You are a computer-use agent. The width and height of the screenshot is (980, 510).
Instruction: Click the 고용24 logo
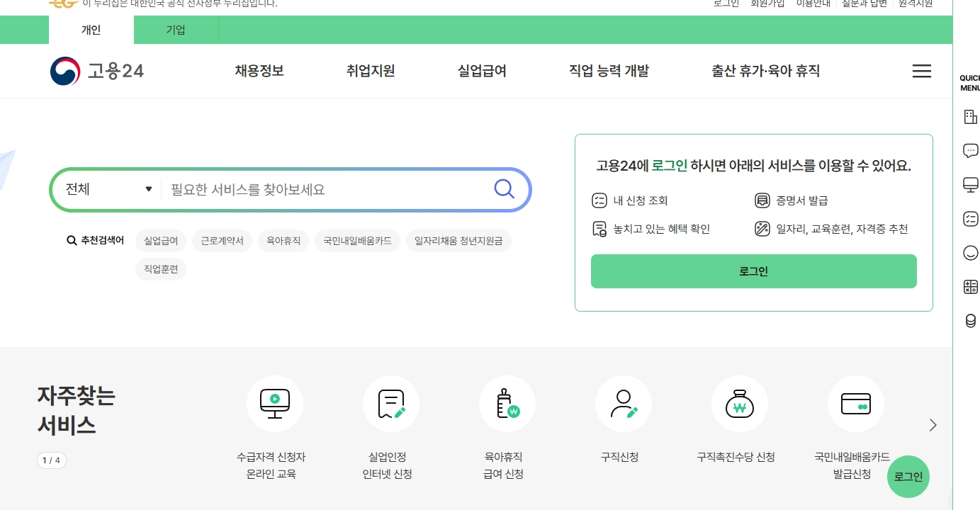pos(97,71)
